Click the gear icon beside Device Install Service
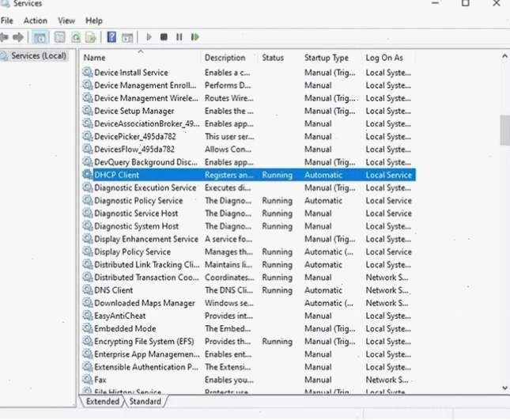This screenshot has width=510, height=420. 87,72
